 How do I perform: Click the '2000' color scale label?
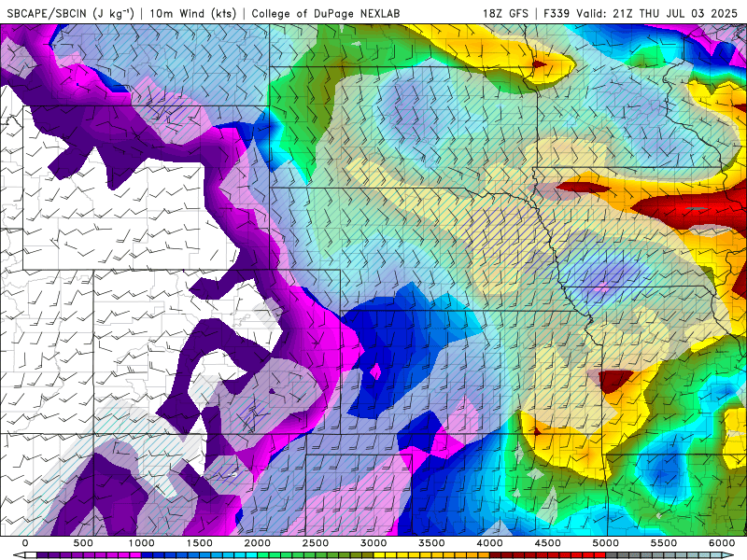click(x=258, y=543)
